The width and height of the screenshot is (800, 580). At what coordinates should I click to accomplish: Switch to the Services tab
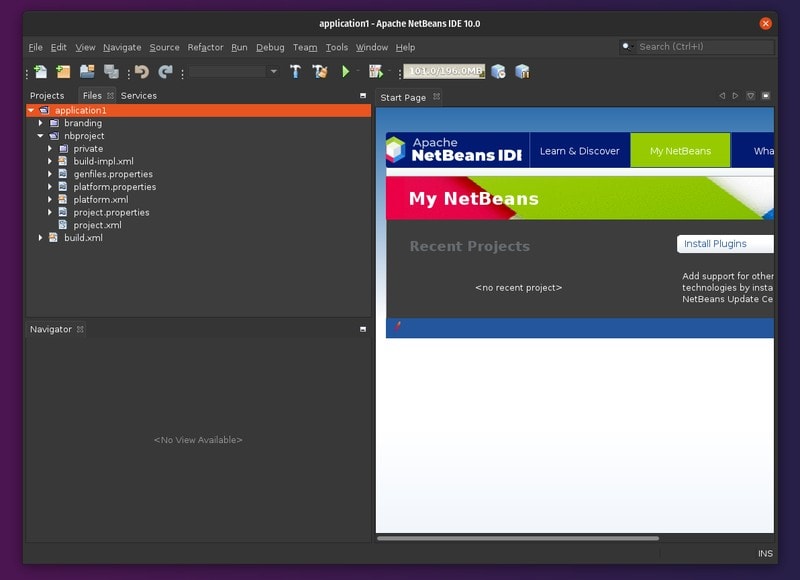tap(139, 95)
